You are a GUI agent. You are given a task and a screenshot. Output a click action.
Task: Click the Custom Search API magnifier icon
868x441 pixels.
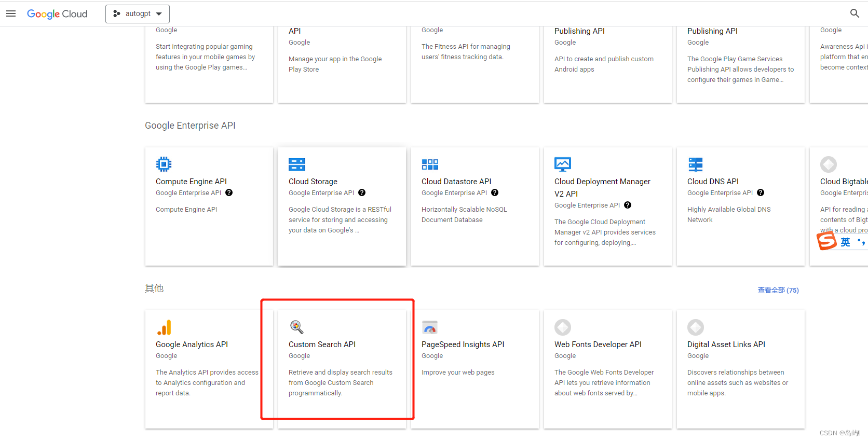[296, 327]
